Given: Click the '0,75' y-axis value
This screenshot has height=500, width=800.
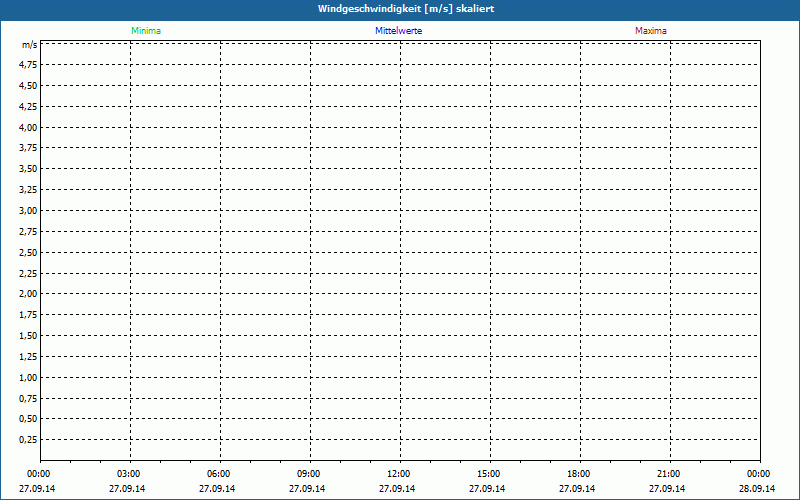Looking at the screenshot, I should point(28,398).
